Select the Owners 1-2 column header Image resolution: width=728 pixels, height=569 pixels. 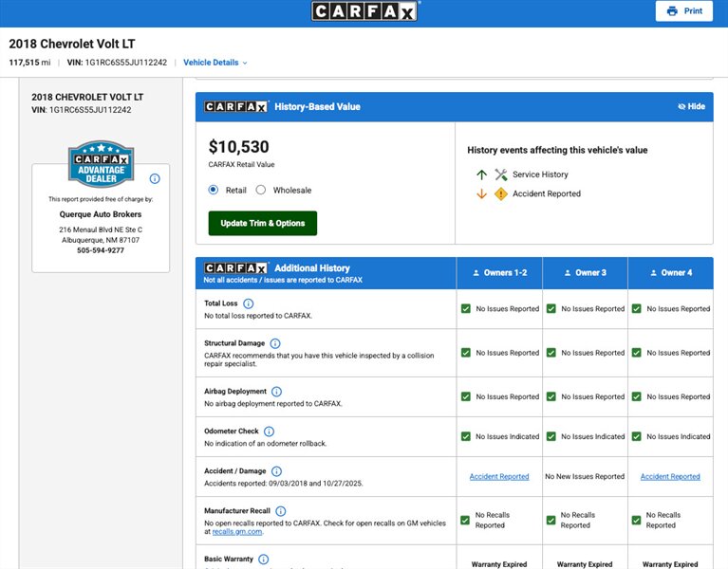[499, 273]
